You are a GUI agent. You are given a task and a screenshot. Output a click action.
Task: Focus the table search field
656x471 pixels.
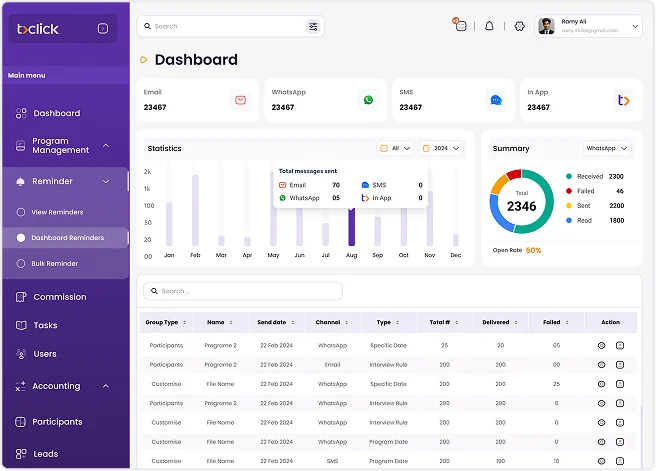click(243, 291)
